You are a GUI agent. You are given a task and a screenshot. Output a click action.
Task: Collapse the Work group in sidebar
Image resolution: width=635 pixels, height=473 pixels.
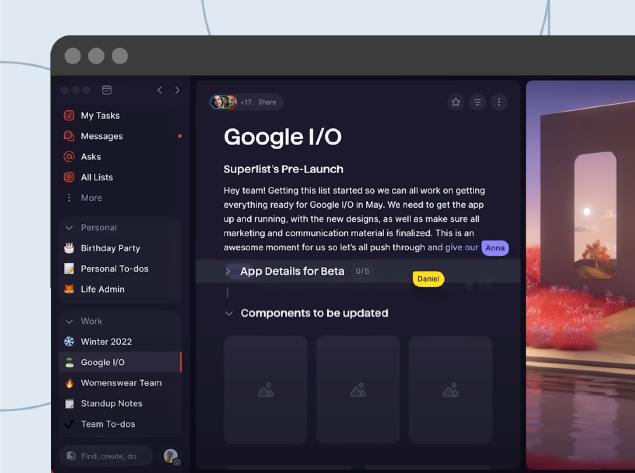click(69, 321)
